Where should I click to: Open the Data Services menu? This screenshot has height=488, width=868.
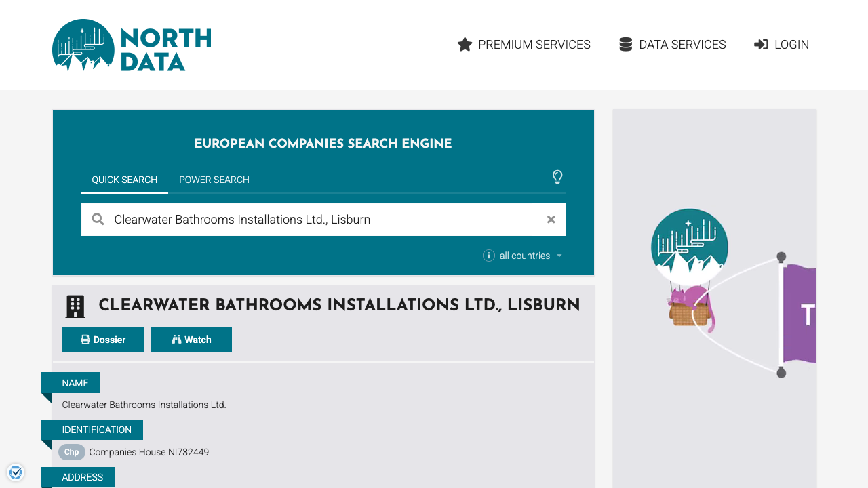[x=682, y=44]
